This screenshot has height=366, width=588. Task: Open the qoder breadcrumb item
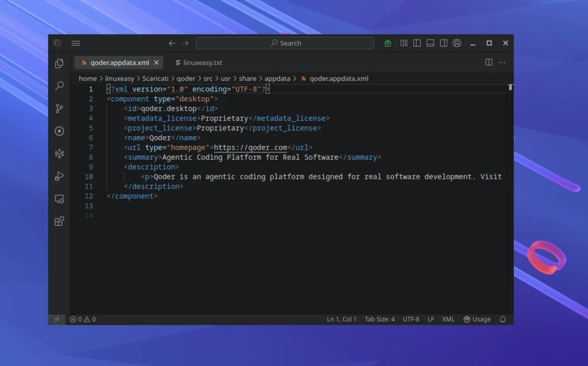point(185,78)
